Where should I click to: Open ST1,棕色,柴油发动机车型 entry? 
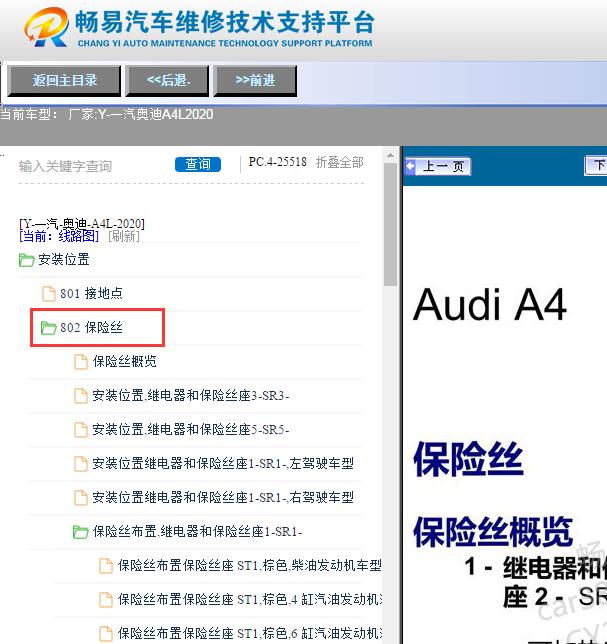click(x=250, y=566)
